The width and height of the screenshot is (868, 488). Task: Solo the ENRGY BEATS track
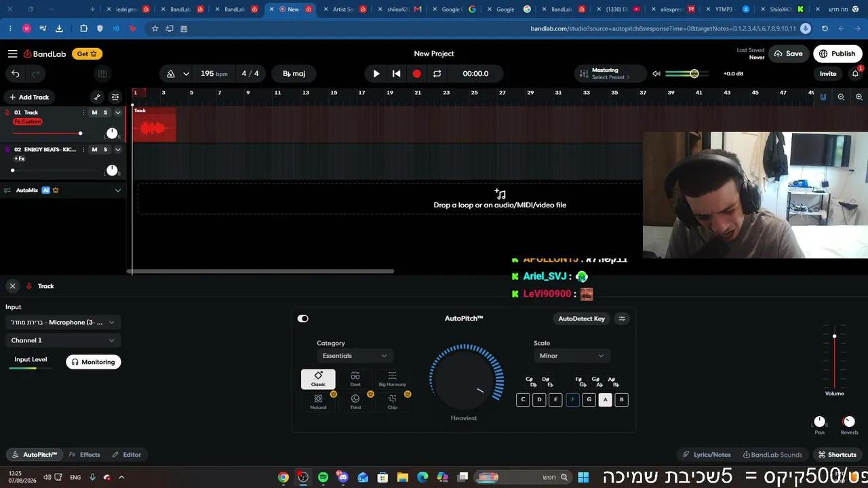[105, 149]
